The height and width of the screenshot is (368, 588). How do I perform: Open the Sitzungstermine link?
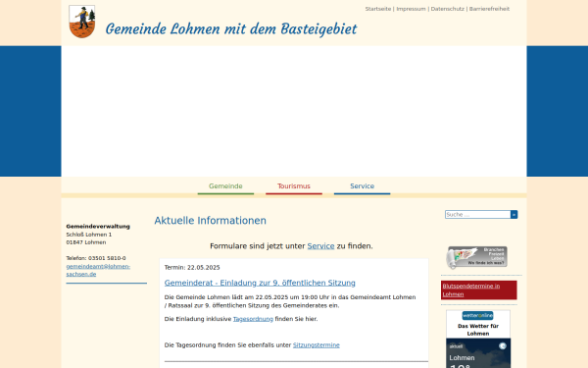pyautogui.click(x=317, y=345)
